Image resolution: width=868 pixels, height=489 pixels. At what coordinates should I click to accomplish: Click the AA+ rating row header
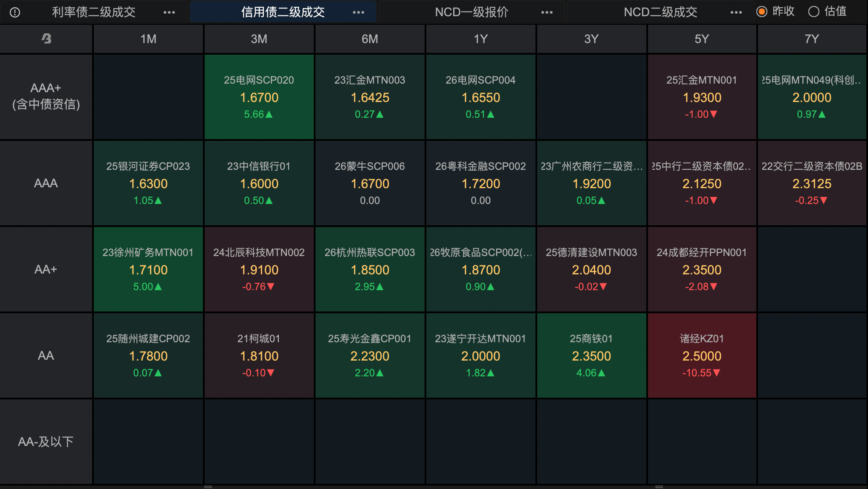click(46, 269)
